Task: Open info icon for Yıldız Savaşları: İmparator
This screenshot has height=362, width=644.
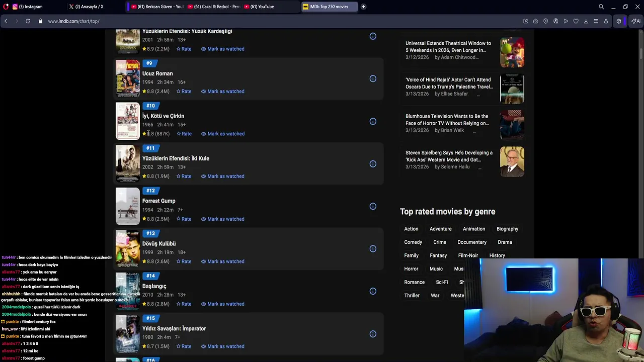Action: click(x=373, y=334)
